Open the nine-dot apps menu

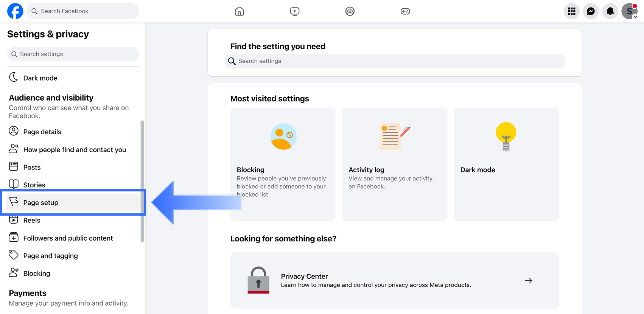572,11
